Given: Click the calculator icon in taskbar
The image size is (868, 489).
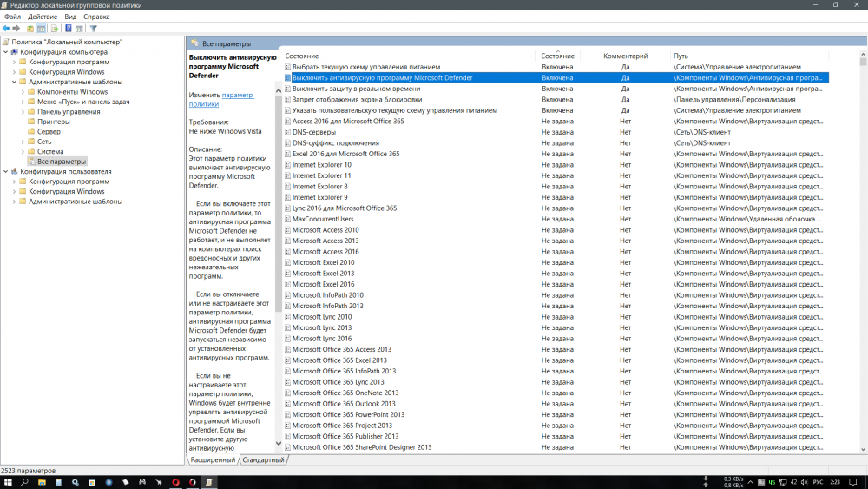Looking at the screenshot, I should (x=58, y=482).
